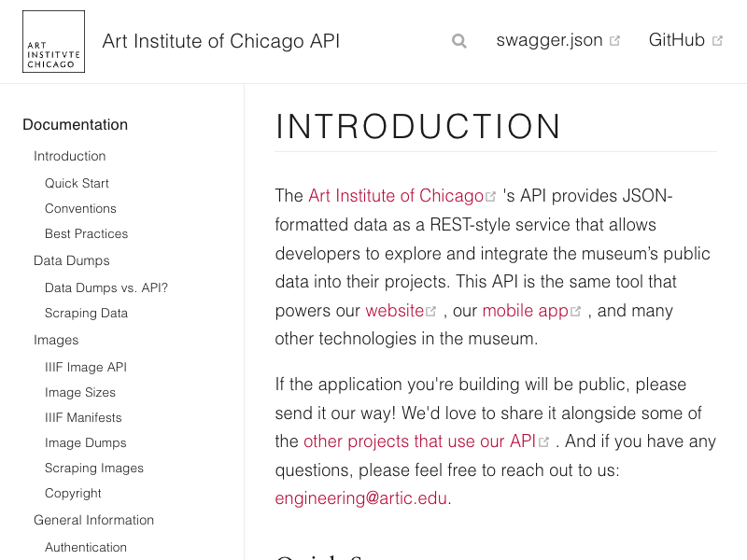Go to Introduction in the sidebar
Screen dimensions: 747x560
(69, 156)
